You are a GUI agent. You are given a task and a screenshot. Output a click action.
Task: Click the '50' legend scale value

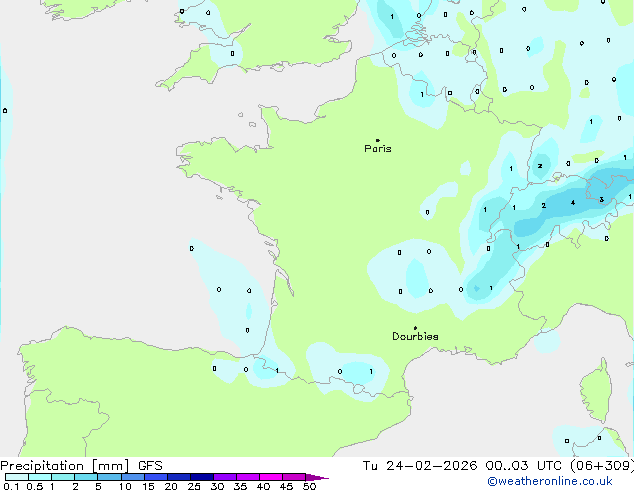(309, 486)
